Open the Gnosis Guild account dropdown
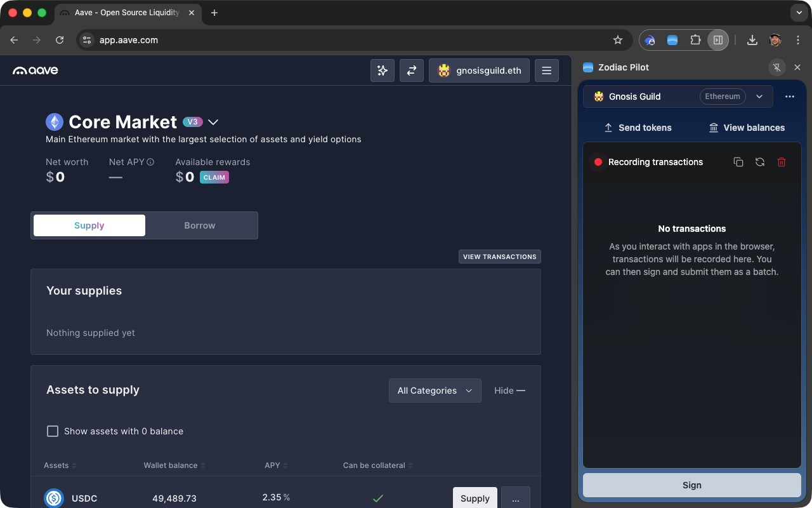812x508 pixels. [678, 97]
